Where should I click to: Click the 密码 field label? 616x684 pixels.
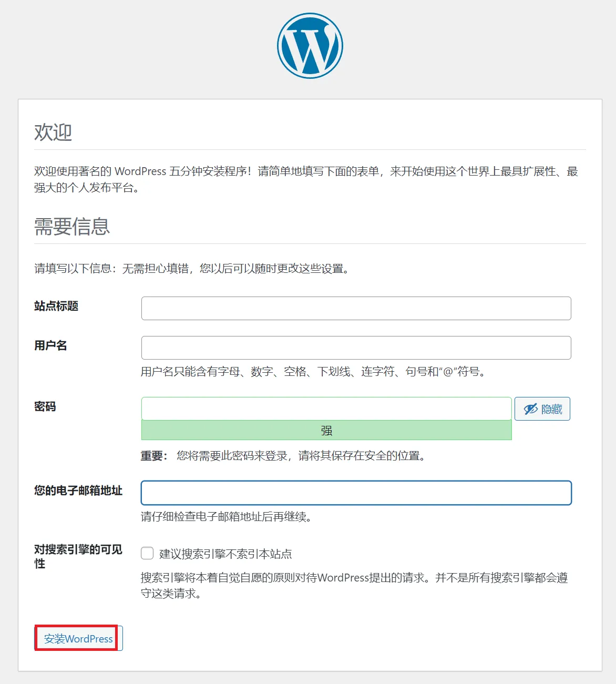[45, 406]
